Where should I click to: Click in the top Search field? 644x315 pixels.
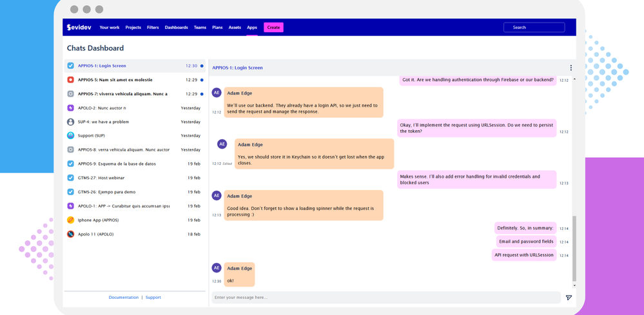pyautogui.click(x=534, y=28)
